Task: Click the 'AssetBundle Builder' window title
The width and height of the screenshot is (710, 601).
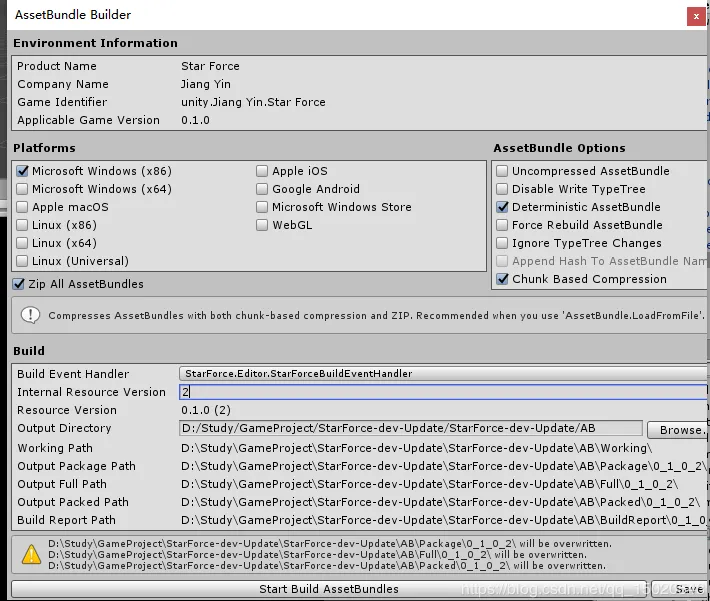Action: tap(73, 15)
